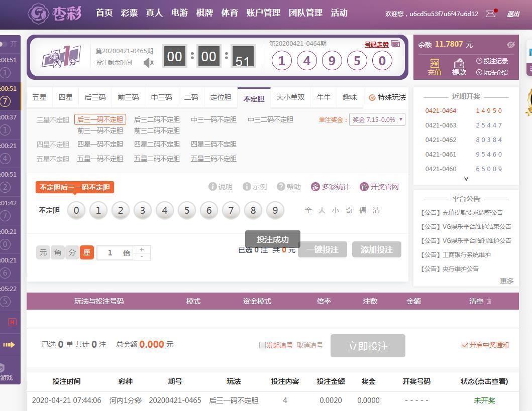The height and width of the screenshot is (411, 532).
Task: Open 多彩统计 statistics
Action: [330, 187]
